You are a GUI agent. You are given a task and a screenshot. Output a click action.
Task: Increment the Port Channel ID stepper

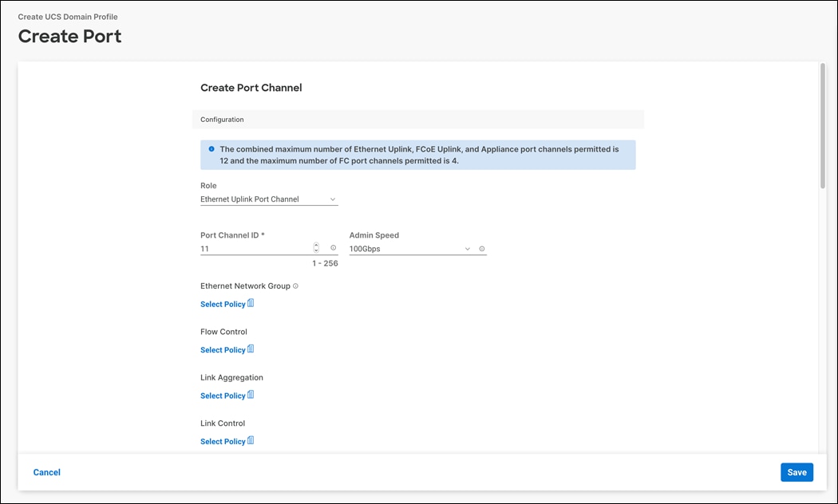point(316,246)
